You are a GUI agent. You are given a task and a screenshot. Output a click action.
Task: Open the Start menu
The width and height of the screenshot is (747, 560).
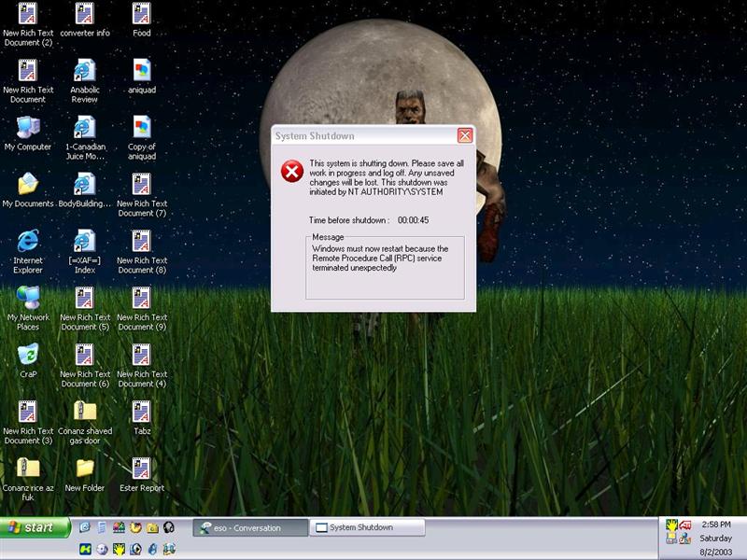coord(35,527)
